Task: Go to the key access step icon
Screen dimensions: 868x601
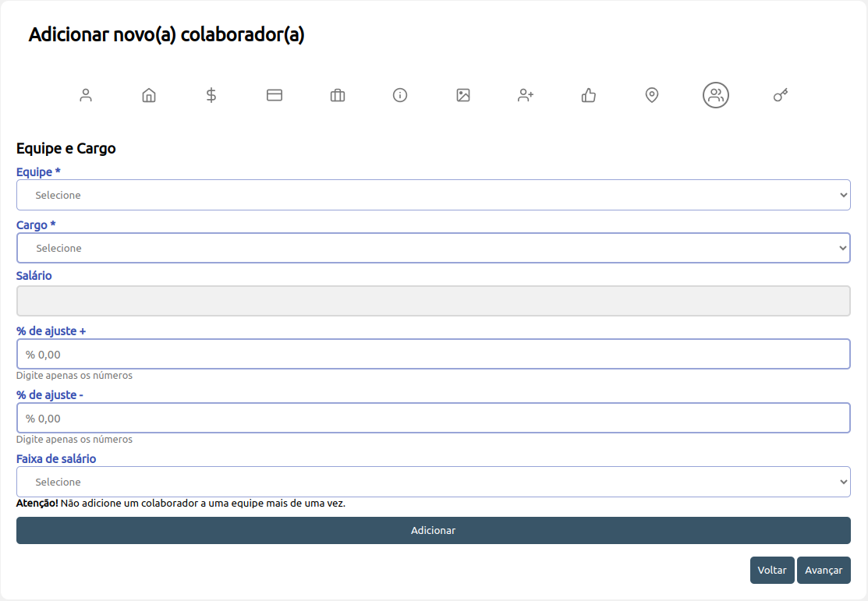Action: pyautogui.click(x=780, y=95)
